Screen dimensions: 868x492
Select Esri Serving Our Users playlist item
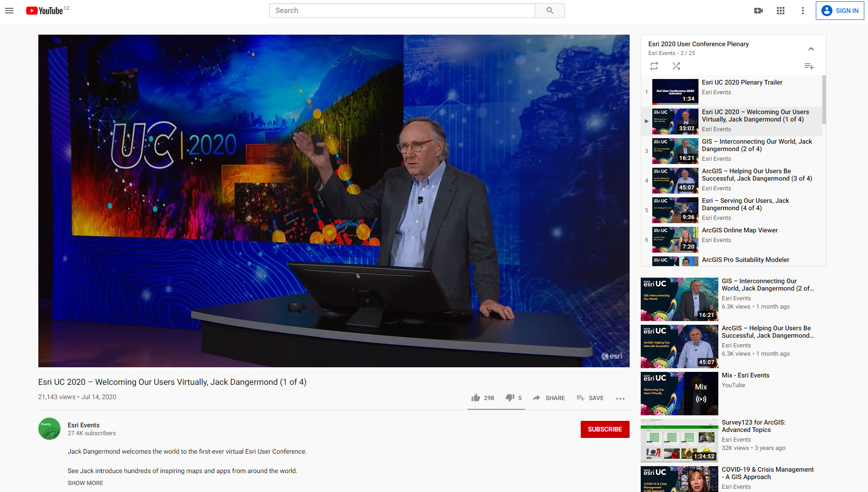pyautogui.click(x=732, y=210)
